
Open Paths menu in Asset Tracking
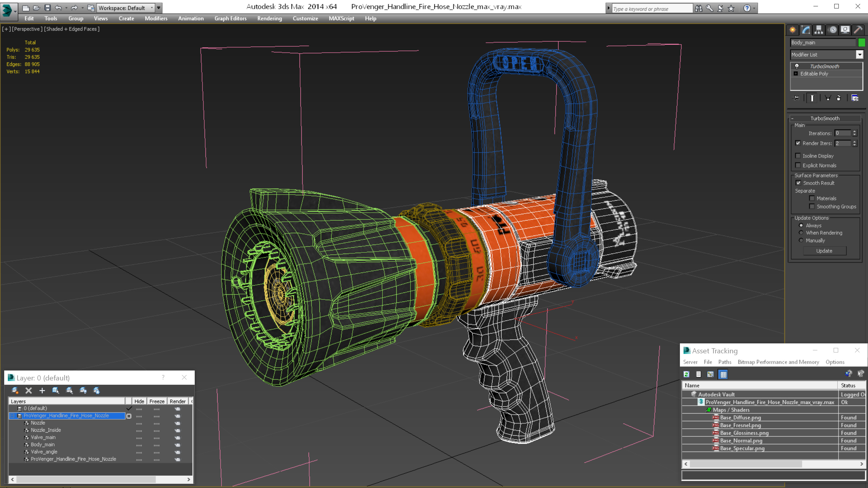725,362
